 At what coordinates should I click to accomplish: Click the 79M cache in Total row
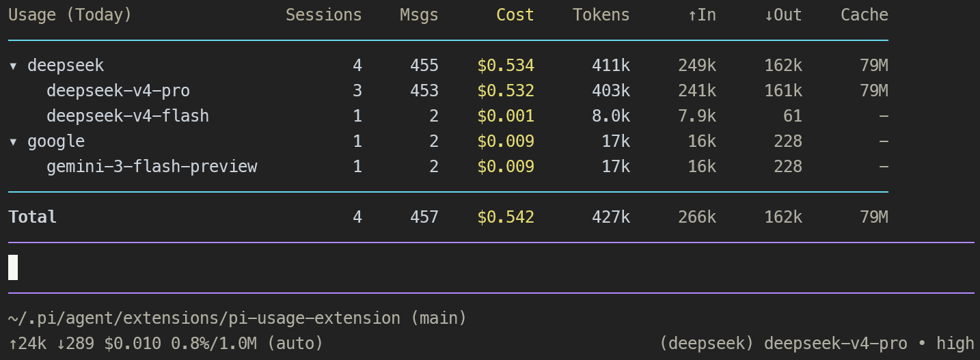coord(874,217)
